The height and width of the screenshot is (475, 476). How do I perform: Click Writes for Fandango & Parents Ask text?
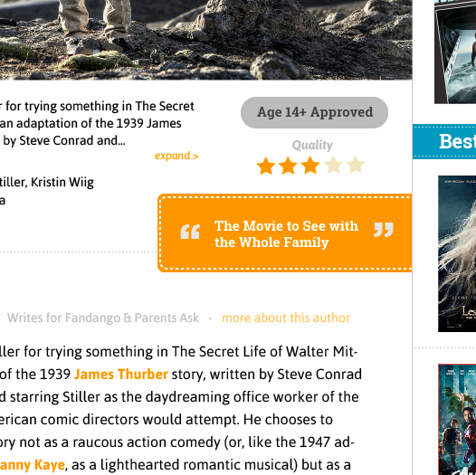[x=103, y=318]
